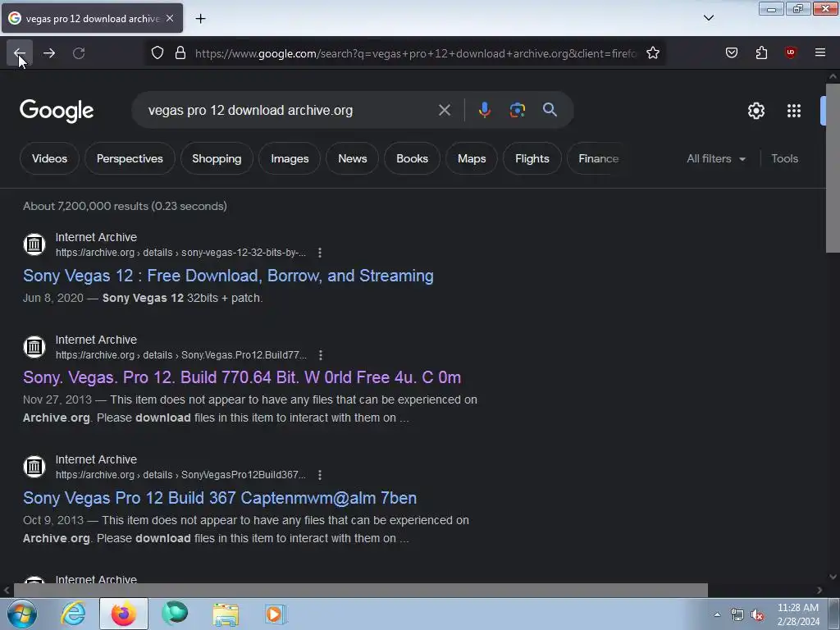This screenshot has height=630, width=840.
Task: Click the Google logo
Action: pos(57,111)
